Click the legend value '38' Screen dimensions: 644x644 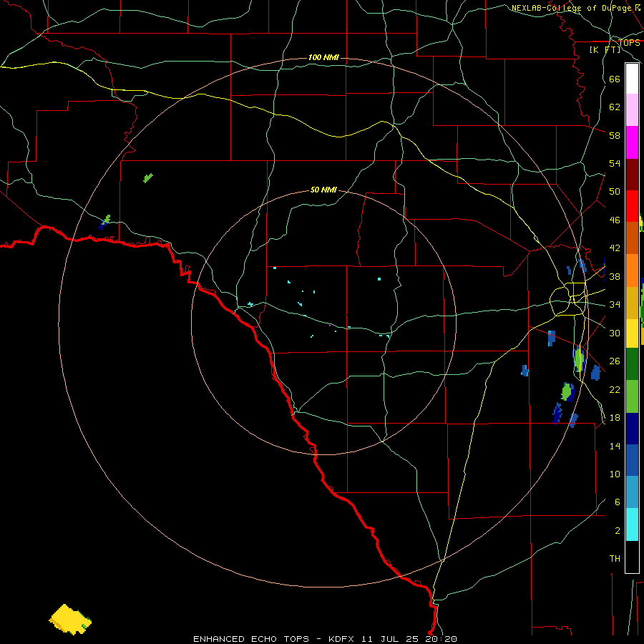[x=615, y=277]
